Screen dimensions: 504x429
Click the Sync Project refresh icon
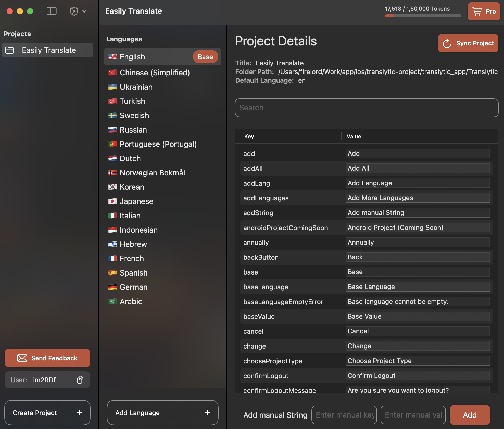coord(447,43)
